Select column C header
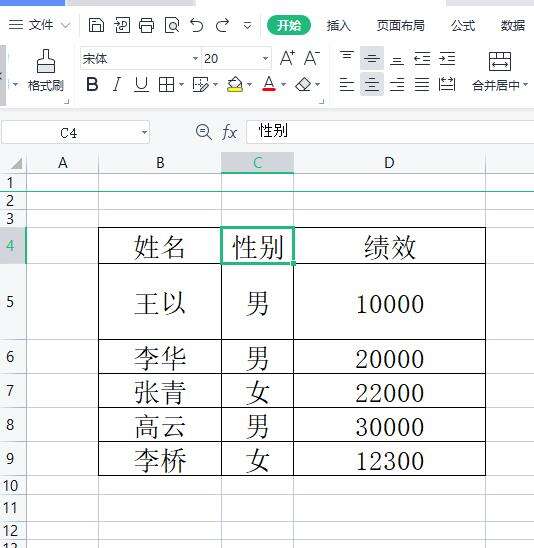The height and width of the screenshot is (548, 534). (258, 163)
